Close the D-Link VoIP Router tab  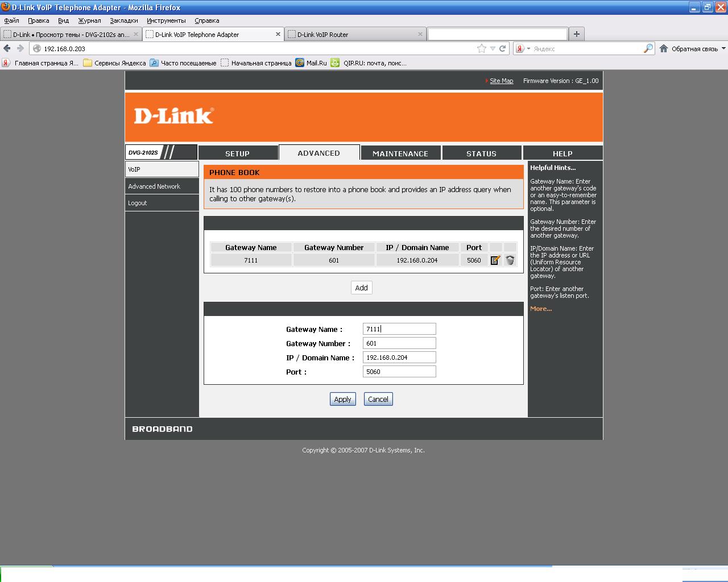coord(420,34)
